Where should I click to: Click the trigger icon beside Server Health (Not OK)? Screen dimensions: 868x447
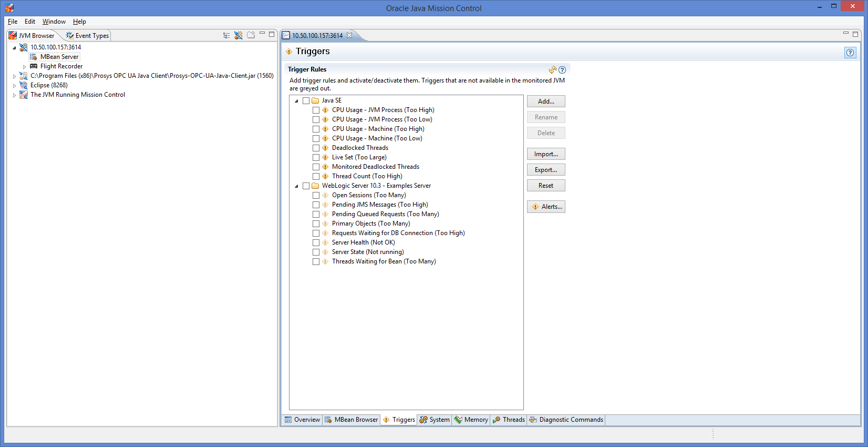(325, 242)
